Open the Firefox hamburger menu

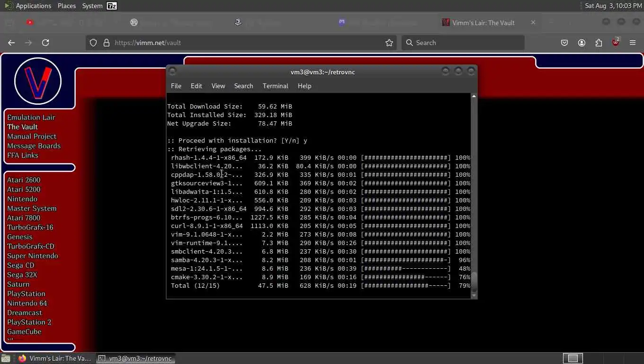[633, 43]
